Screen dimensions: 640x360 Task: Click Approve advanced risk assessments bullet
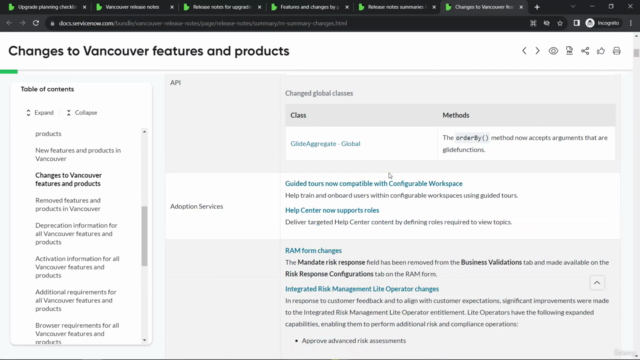point(353,341)
